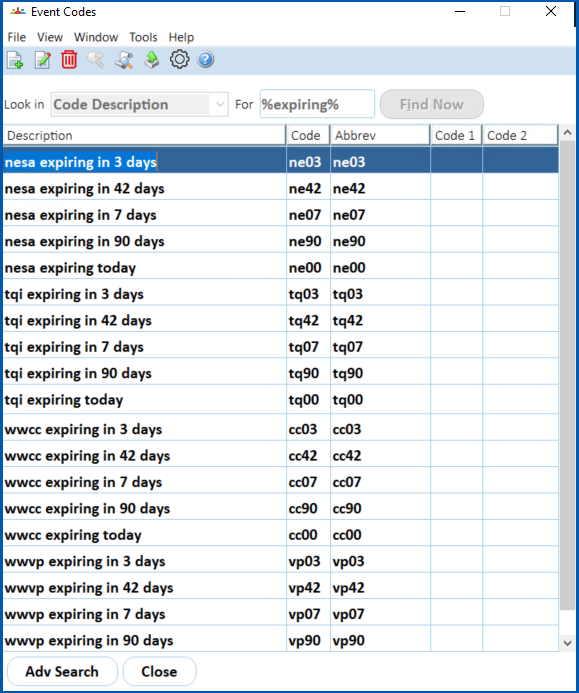The height and width of the screenshot is (693, 579).
Task: Select row nesa expiring in 3 days
Action: [x=281, y=160]
